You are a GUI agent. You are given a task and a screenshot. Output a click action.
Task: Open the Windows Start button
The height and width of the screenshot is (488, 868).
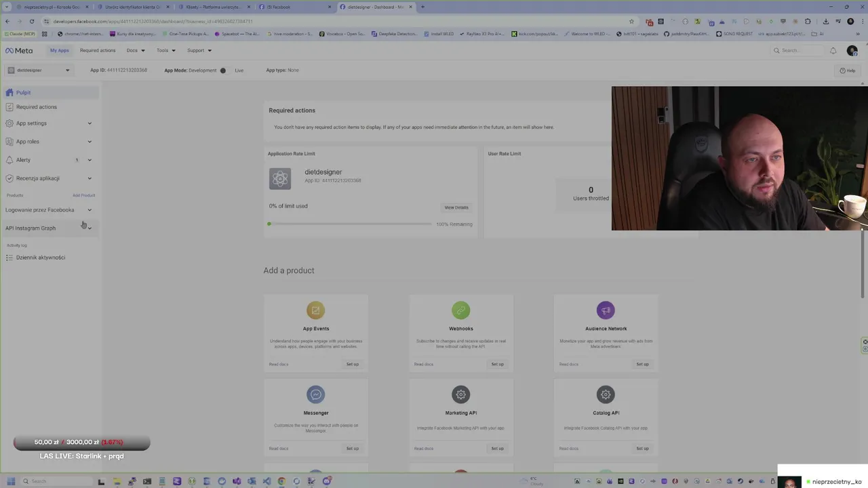click(10, 481)
